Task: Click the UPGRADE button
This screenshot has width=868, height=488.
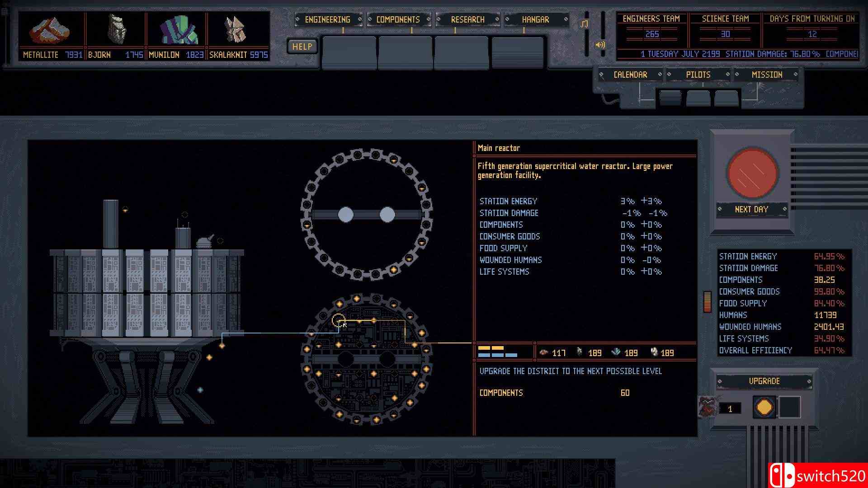Action: pyautogui.click(x=765, y=381)
